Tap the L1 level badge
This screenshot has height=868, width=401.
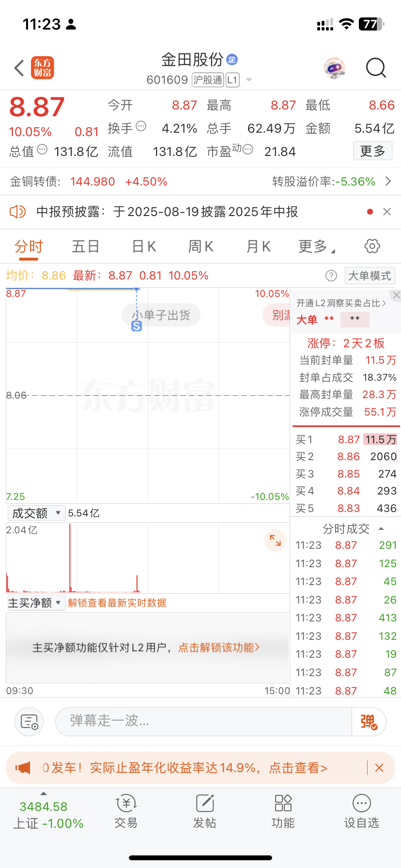pos(232,80)
